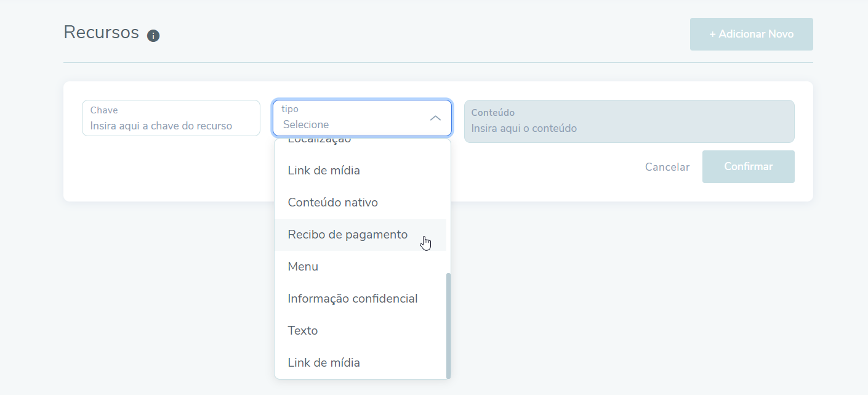868x395 pixels.
Task: Focus the Chave resource key input field
Action: pos(171,126)
